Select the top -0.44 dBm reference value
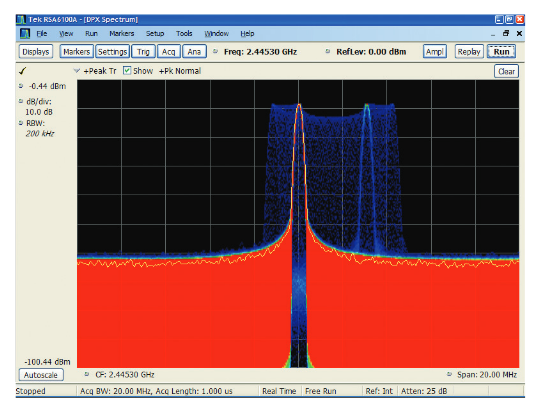This screenshot has width=537, height=408. 47,86
